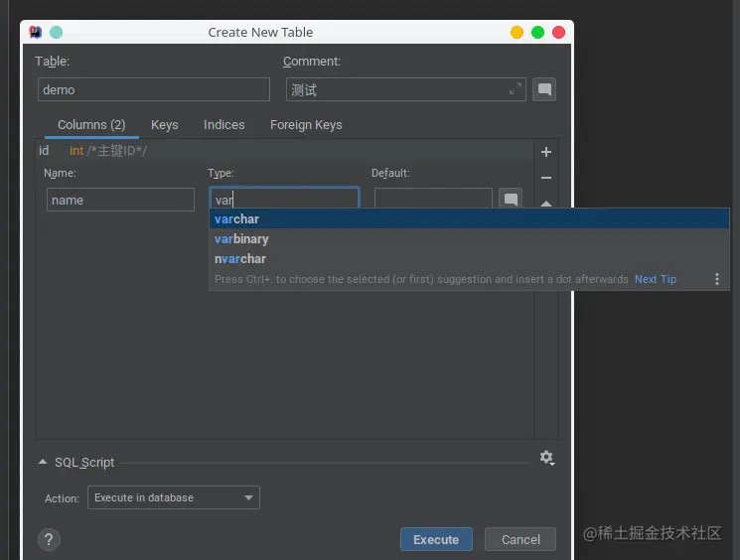Screen dimensions: 740x560
Task: Open the Action dropdown
Action: (x=174, y=497)
